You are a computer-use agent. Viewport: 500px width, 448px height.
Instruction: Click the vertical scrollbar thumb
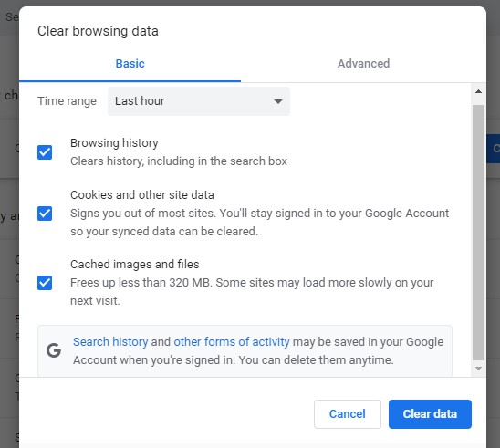[x=478, y=232]
